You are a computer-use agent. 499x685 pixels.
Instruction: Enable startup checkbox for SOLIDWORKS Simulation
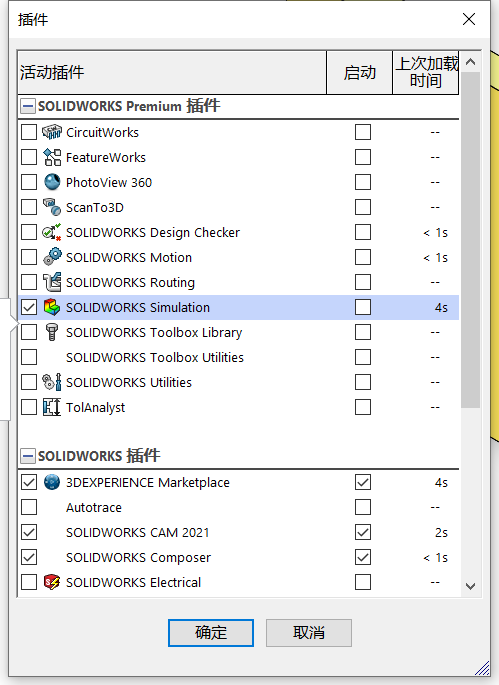pyautogui.click(x=363, y=307)
